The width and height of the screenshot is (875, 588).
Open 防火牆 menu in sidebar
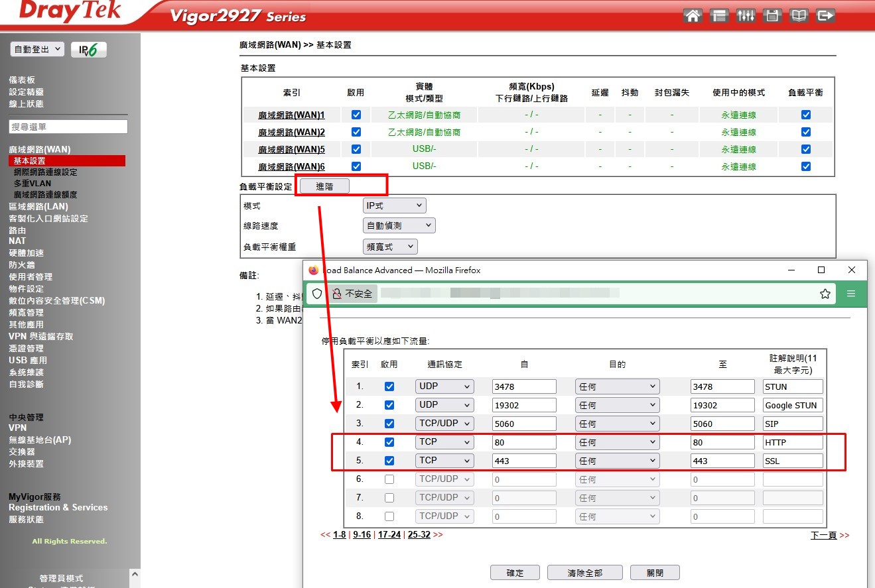(x=22, y=265)
